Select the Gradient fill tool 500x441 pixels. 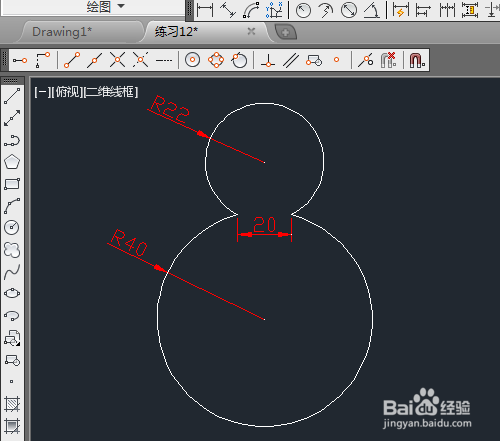[x=12, y=426]
